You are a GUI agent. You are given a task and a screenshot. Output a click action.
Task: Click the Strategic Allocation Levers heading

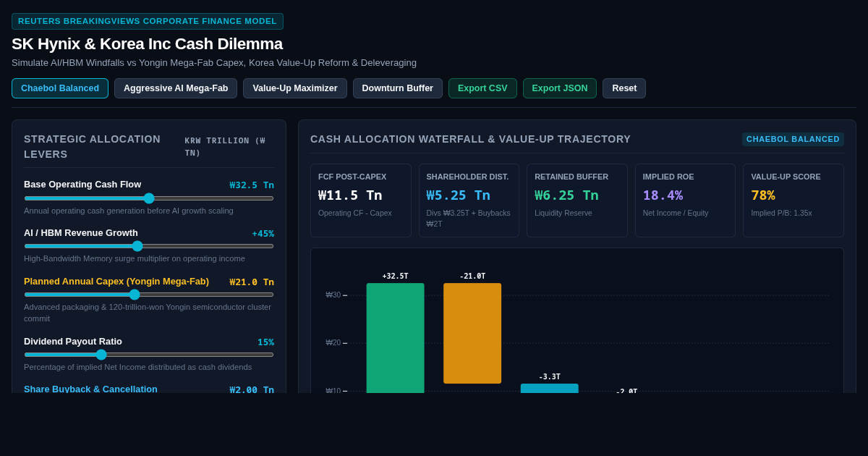point(93,146)
